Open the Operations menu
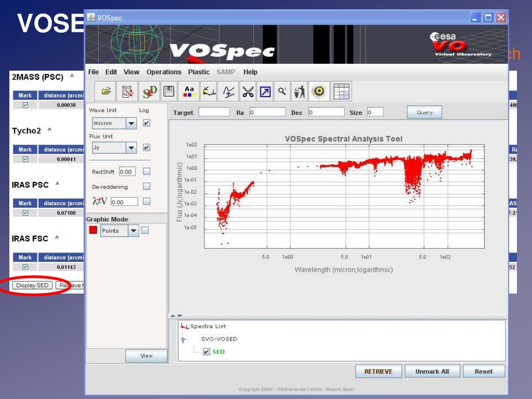 pos(164,72)
